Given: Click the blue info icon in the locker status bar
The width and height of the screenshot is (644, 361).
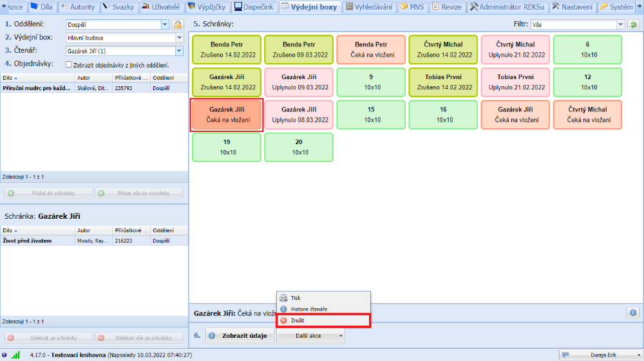Looking at the screenshot, I should click(x=632, y=313).
